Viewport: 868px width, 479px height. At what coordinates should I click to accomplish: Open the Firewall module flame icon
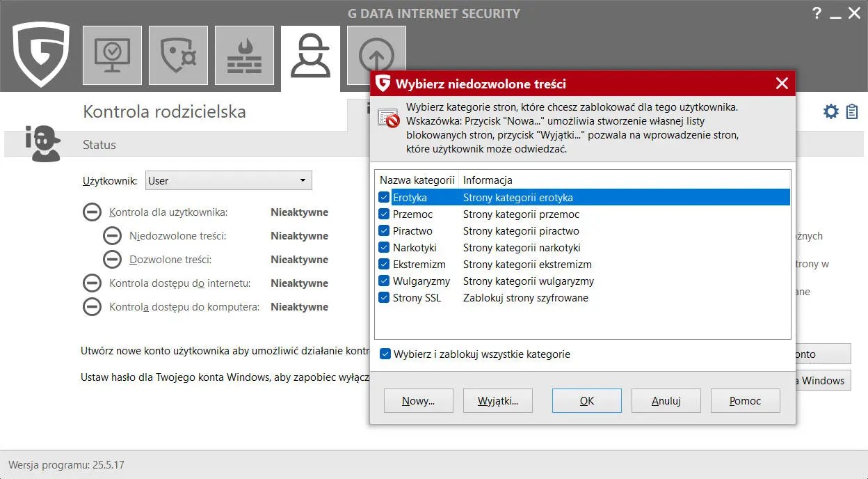[244, 56]
